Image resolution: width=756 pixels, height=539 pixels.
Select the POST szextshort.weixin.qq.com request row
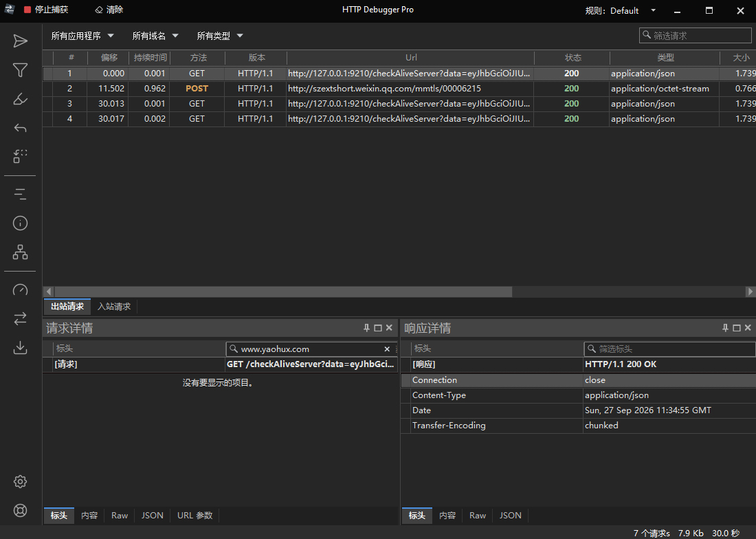399,89
